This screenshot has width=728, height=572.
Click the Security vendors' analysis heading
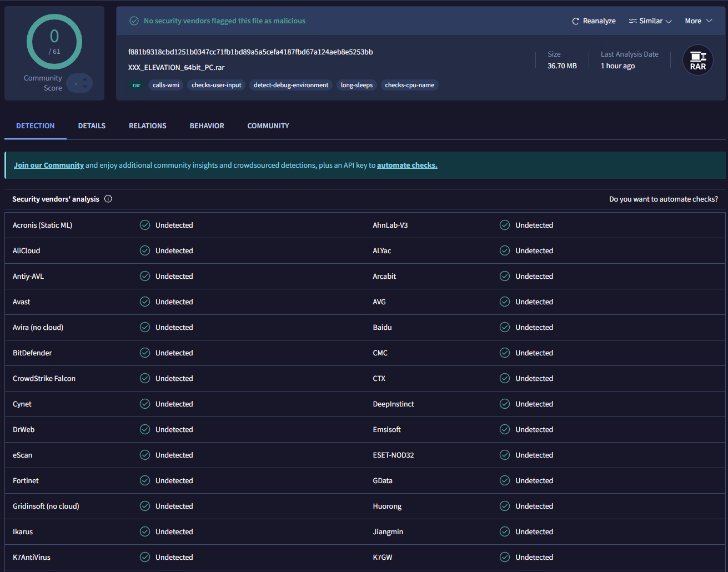pyautogui.click(x=56, y=199)
